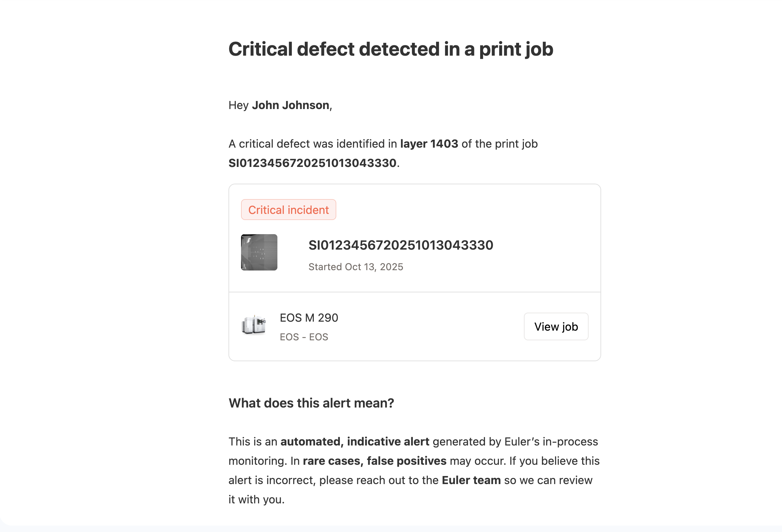Click the EOS M 290 printer icon
Image resolution: width=782 pixels, height=532 pixels.
coord(254,325)
